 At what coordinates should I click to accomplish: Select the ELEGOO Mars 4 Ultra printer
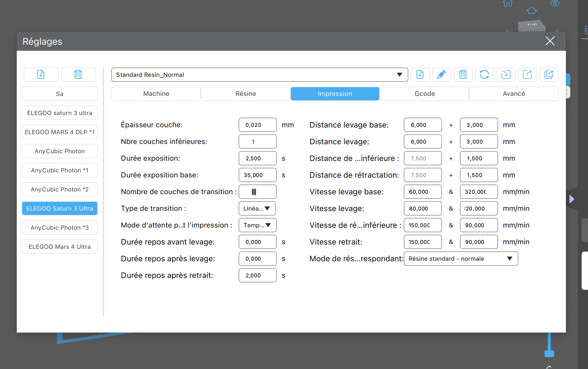[x=60, y=247]
